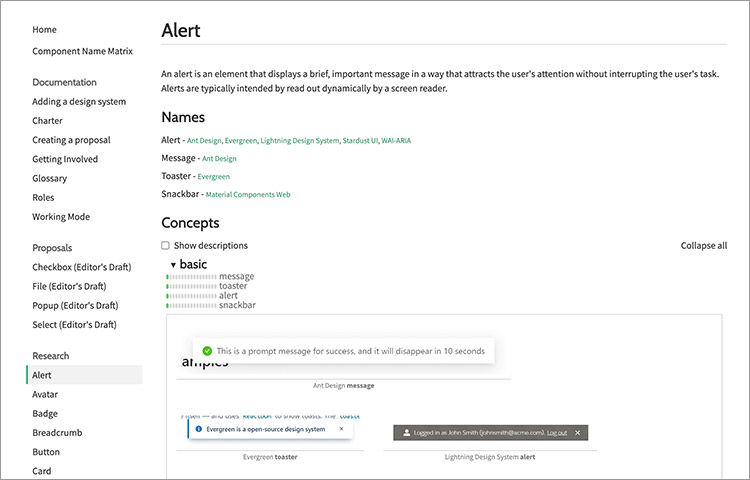Open Material Components Web link
750x480 pixels.
coord(248,195)
